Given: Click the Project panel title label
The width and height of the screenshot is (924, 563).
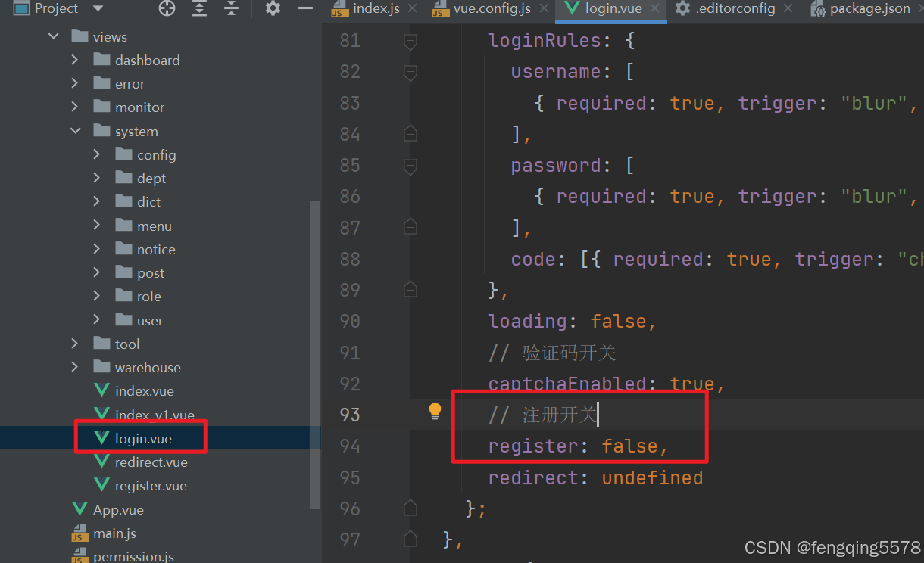Looking at the screenshot, I should coord(57,9).
